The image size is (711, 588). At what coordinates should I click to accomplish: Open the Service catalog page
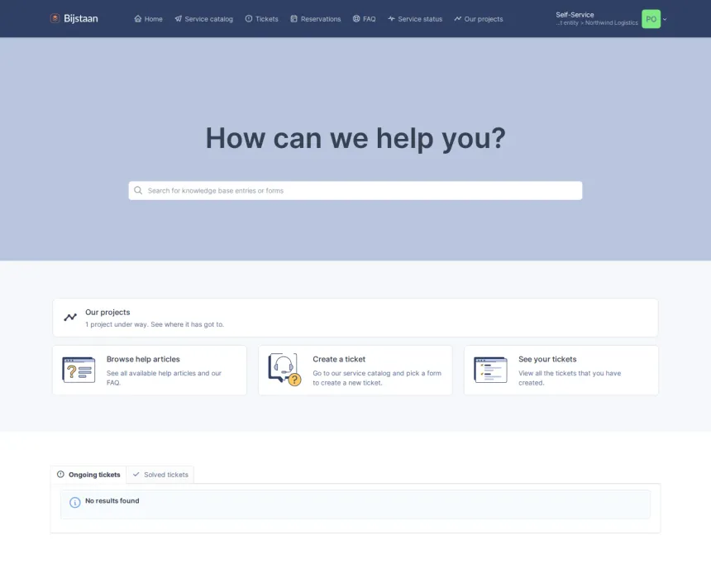pos(203,19)
